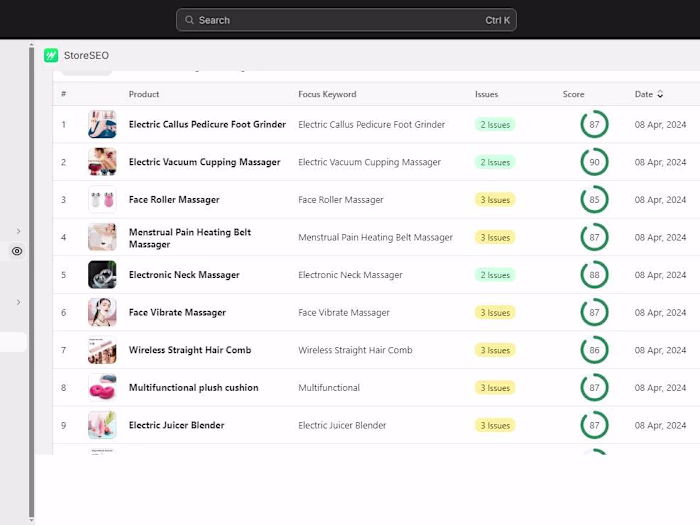Open Face Vibrate Massager thumbnail image

coord(102,312)
